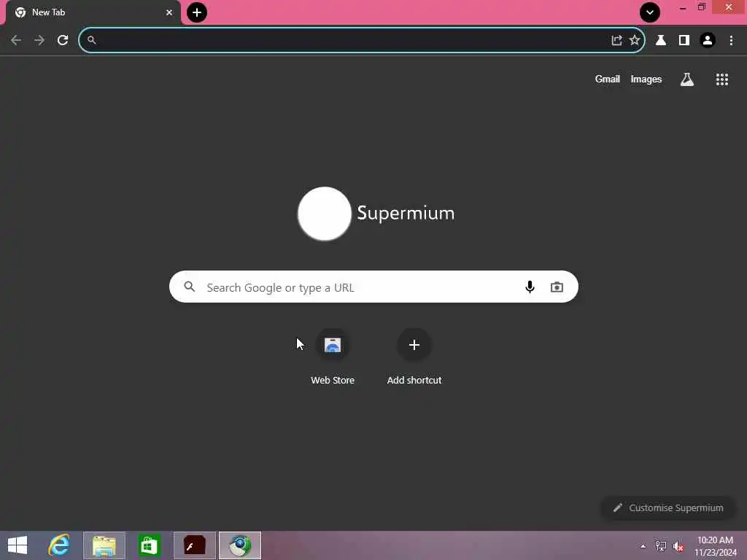Click the Search Google or type a URL box
The height and width of the screenshot is (560, 747).
coord(373,287)
